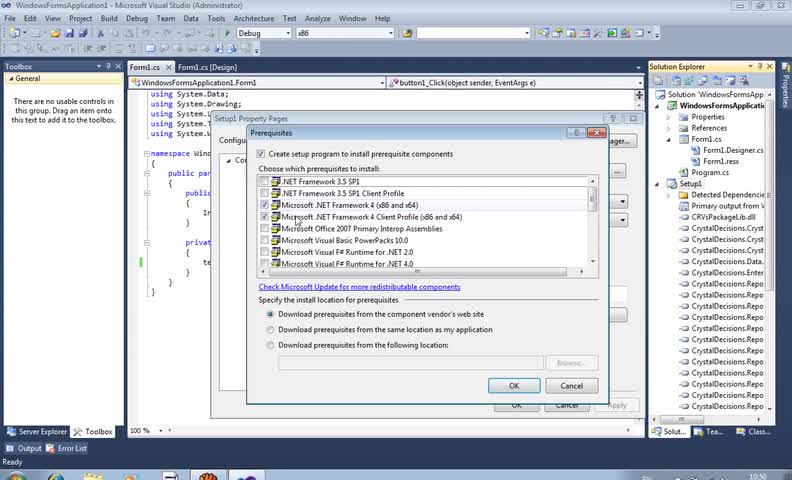Expand the Detected Dependencies node
Screen dimensions: 792x480
click(x=669, y=195)
